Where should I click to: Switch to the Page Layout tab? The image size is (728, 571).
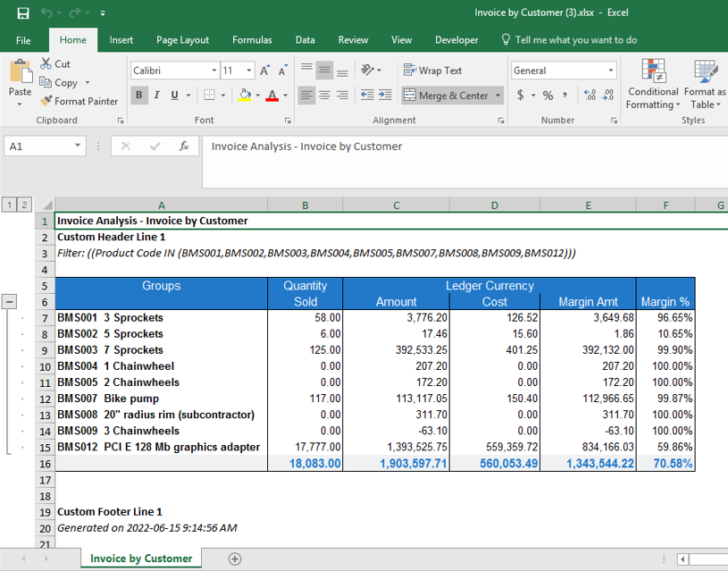(182, 40)
